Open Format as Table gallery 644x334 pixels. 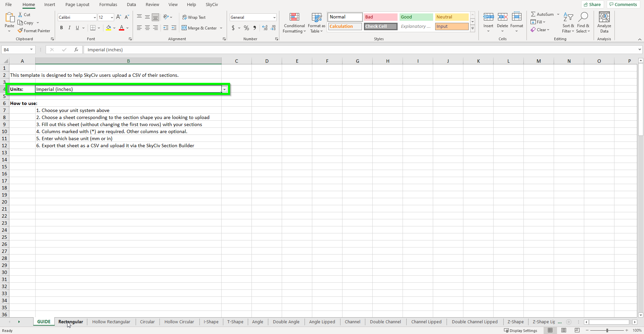(x=316, y=23)
